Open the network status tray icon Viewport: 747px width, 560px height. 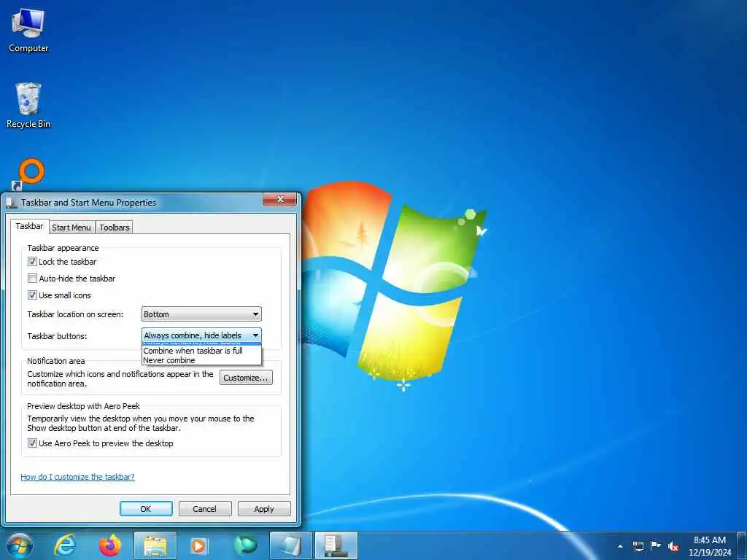click(638, 546)
